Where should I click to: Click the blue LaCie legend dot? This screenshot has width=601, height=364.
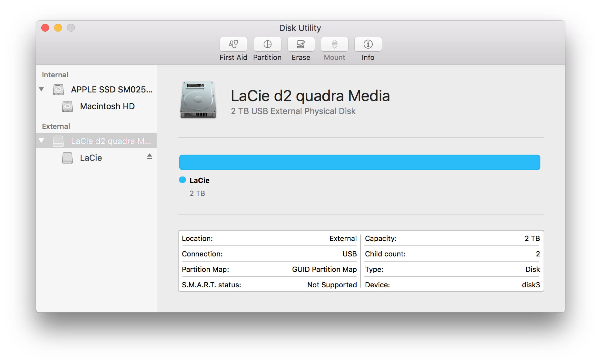(182, 180)
